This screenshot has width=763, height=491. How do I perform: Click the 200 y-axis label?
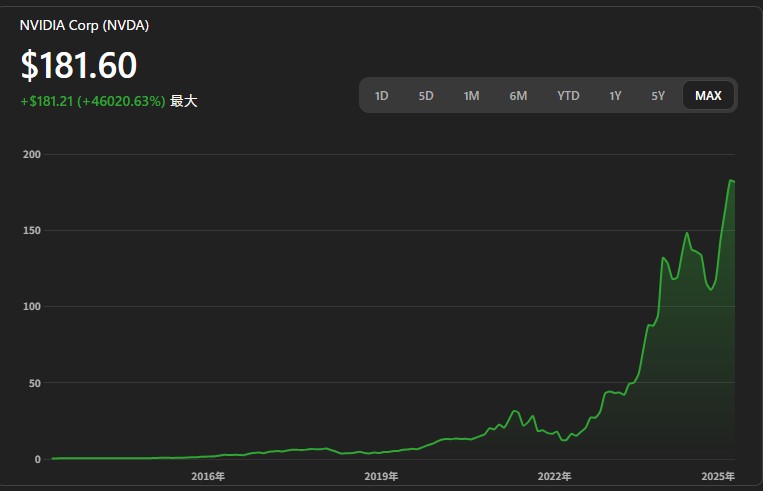coord(32,154)
